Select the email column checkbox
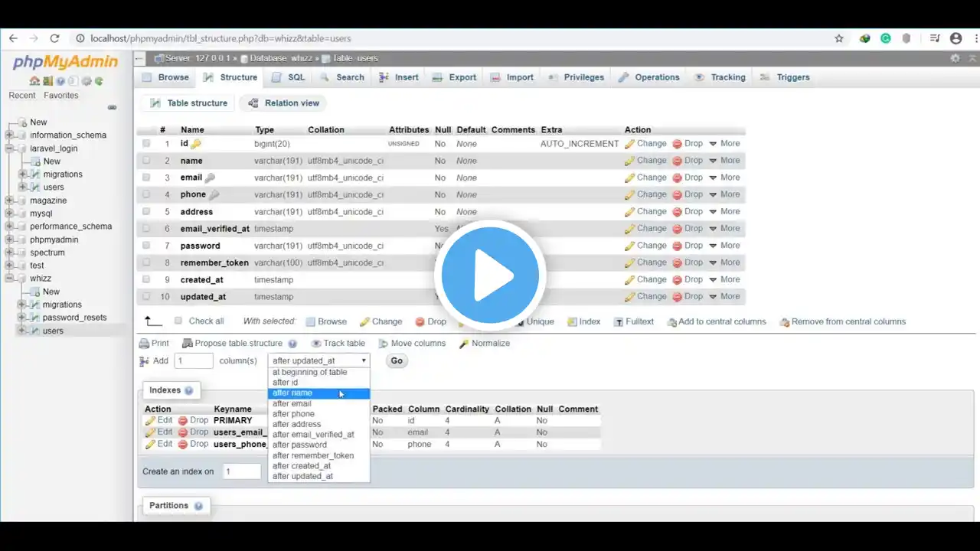Image resolution: width=980 pixels, height=551 pixels. (146, 178)
